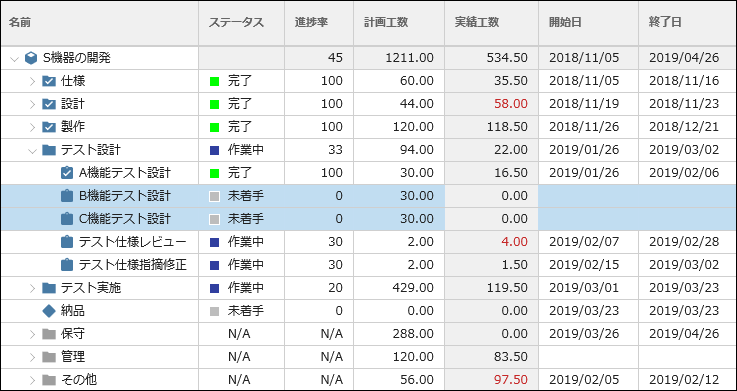Collapse the S機器の開発 root node
The width and height of the screenshot is (737, 391).
[x=15, y=59]
